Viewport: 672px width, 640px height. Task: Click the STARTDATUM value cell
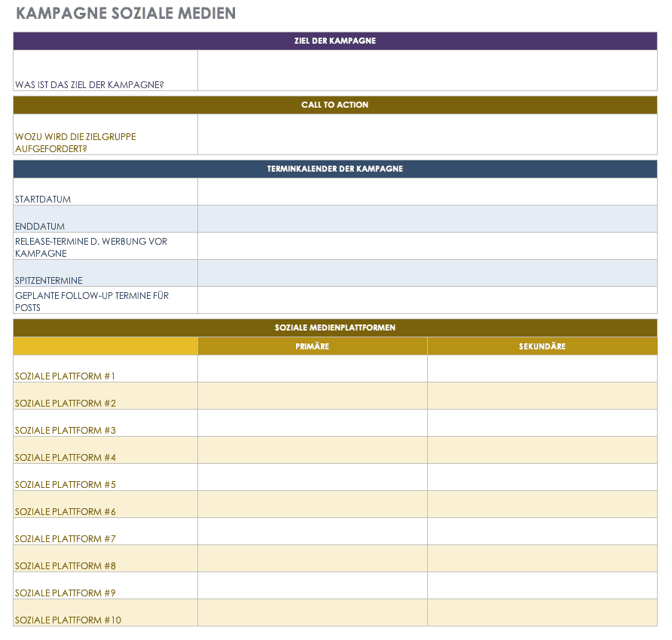tap(427, 192)
